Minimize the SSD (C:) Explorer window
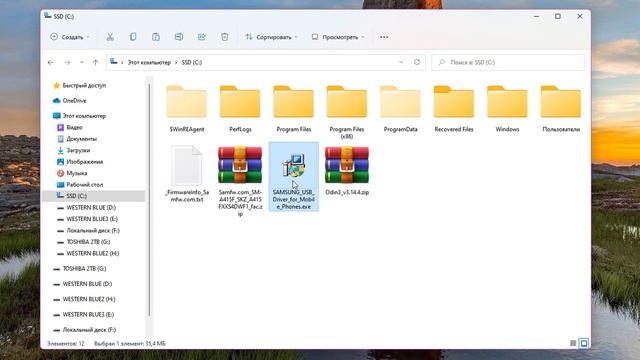 (536, 16)
